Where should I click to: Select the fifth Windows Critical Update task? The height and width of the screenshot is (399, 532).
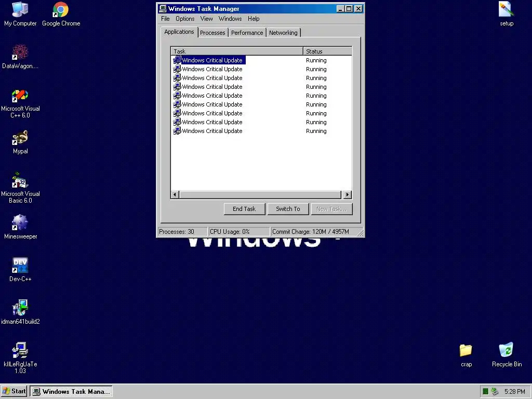click(261, 96)
